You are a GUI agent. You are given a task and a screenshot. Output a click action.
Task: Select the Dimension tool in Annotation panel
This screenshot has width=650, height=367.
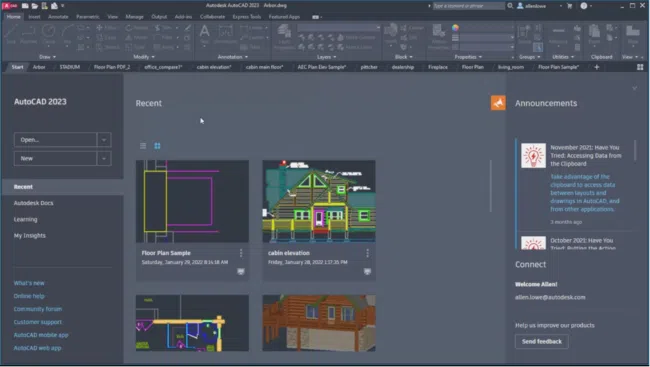(x=226, y=34)
